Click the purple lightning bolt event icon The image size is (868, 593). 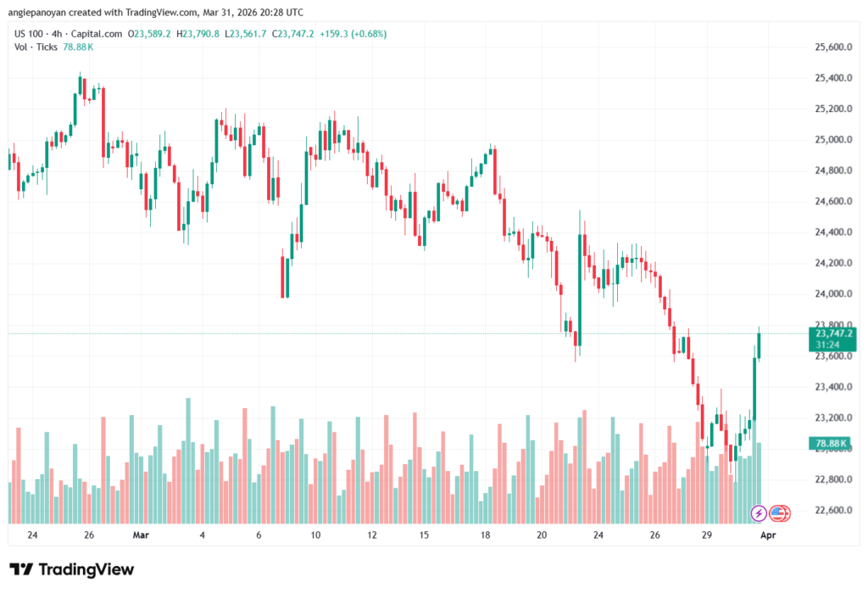[x=759, y=513]
